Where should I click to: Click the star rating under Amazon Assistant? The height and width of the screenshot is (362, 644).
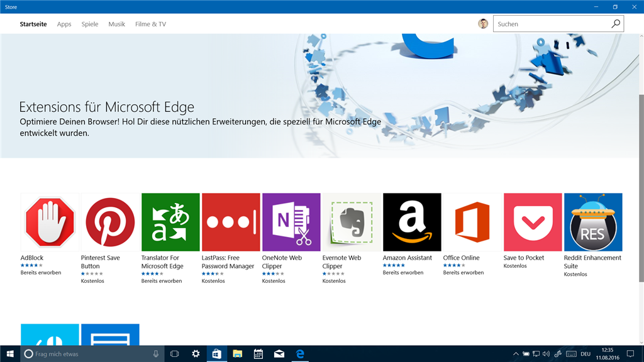coord(394,266)
